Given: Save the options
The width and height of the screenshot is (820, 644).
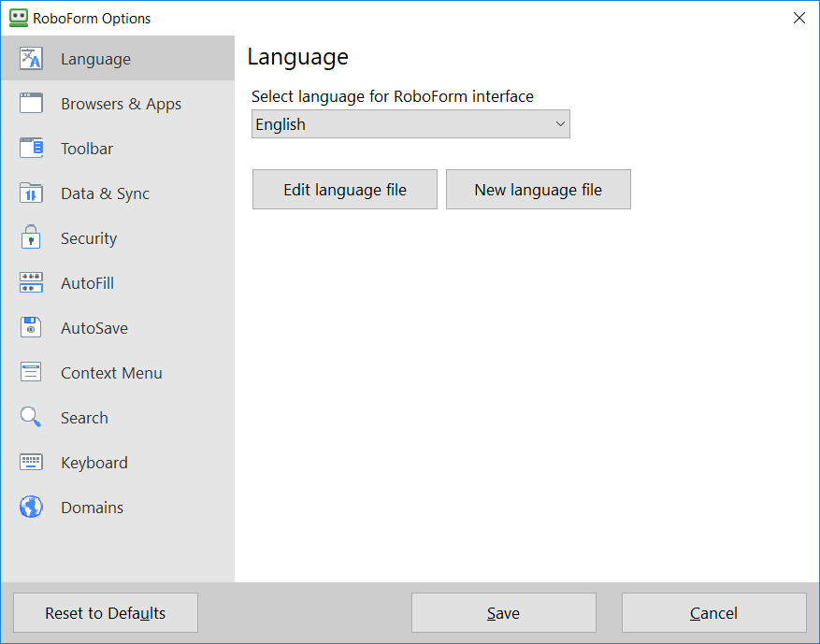Looking at the screenshot, I should [504, 612].
